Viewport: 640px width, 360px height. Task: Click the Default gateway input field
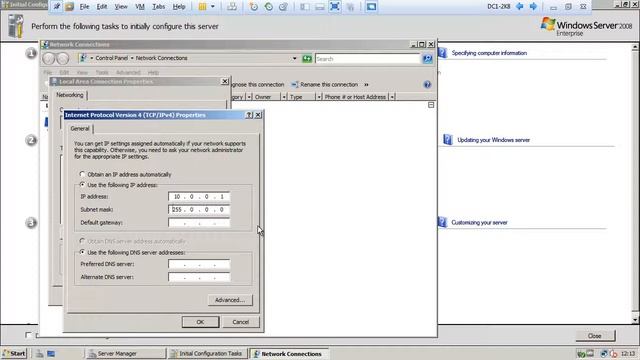click(x=199, y=223)
